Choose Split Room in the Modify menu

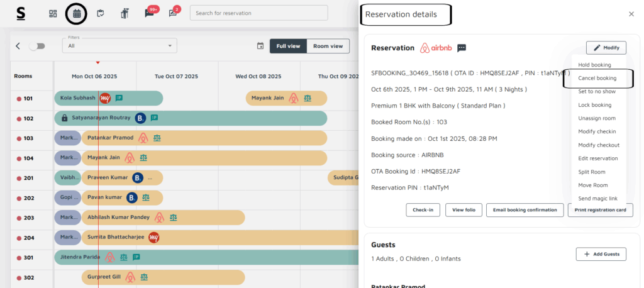(592, 172)
